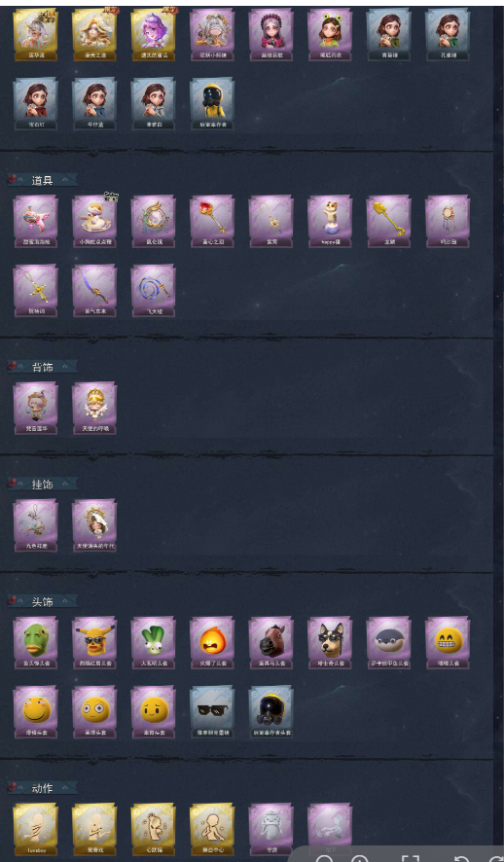
Task: Select the red gem scepter prop
Action: coord(212,221)
